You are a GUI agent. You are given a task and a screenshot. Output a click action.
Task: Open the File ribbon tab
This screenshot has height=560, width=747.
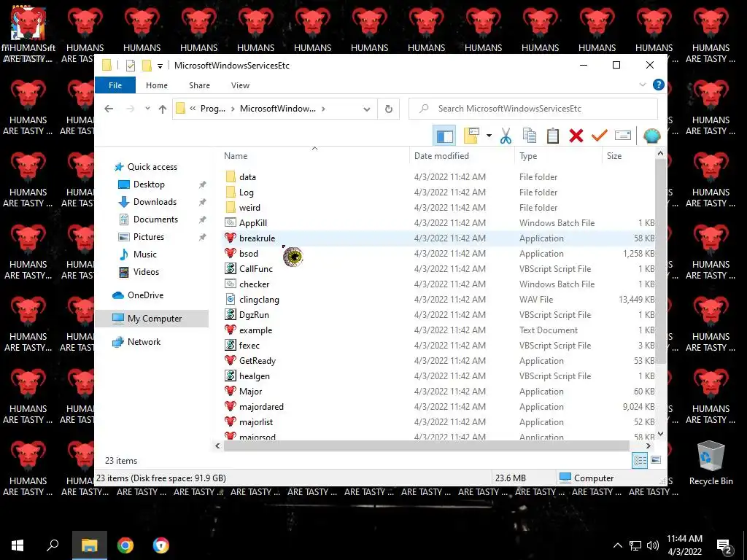[x=115, y=85]
